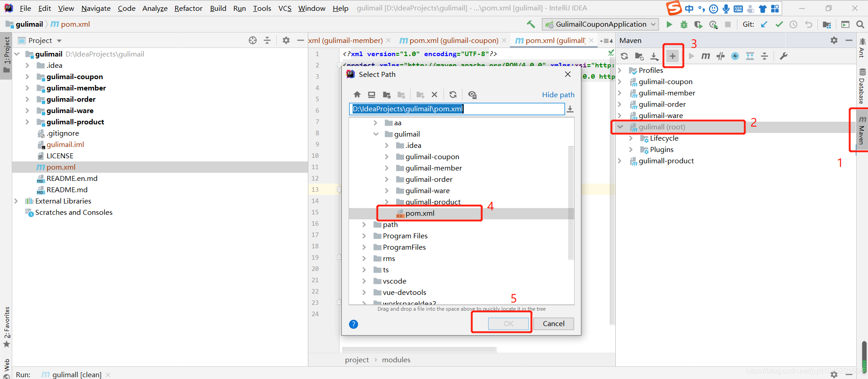868x379 pixels.
Task: Show Maven dependencies diagram icon
Action: point(750,56)
